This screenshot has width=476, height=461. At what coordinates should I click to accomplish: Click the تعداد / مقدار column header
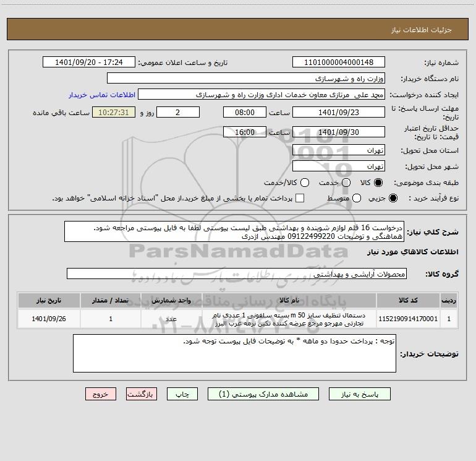(x=111, y=300)
